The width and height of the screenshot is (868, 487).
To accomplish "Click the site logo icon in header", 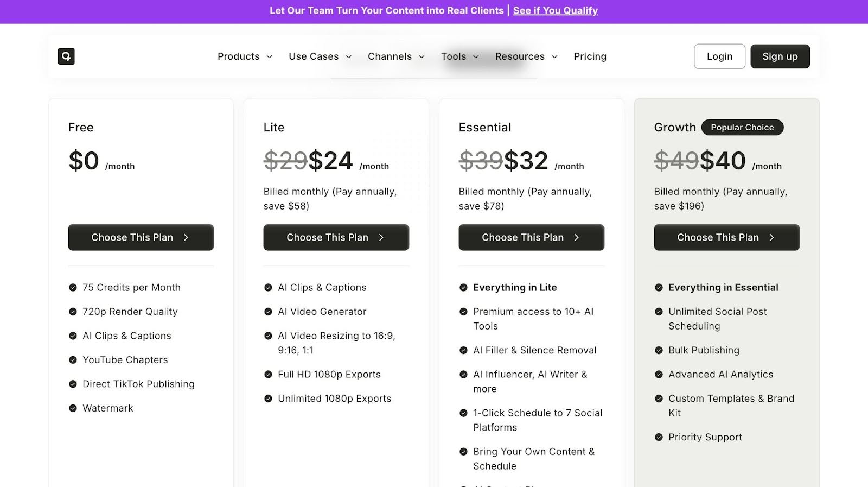I will tap(66, 56).
